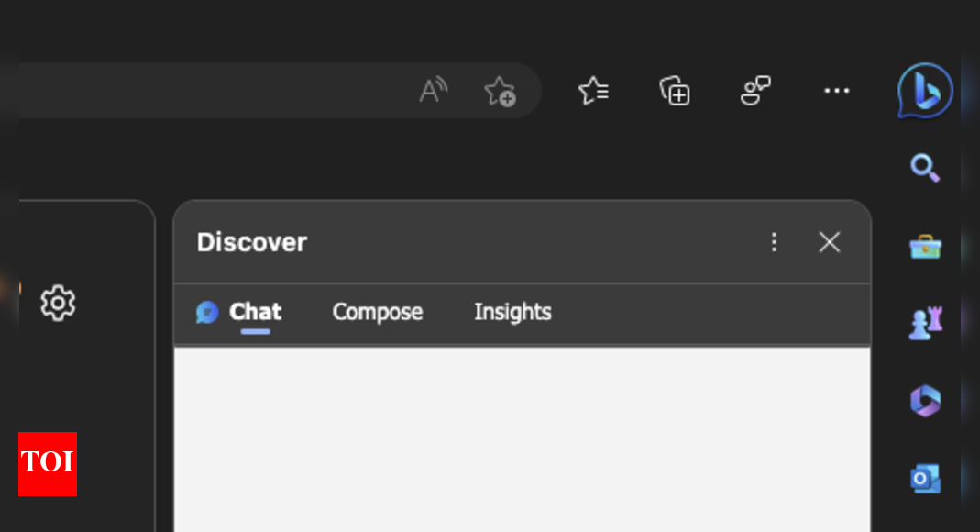Open Settings and more menu
Screen dimensions: 980x532
[x=836, y=91]
